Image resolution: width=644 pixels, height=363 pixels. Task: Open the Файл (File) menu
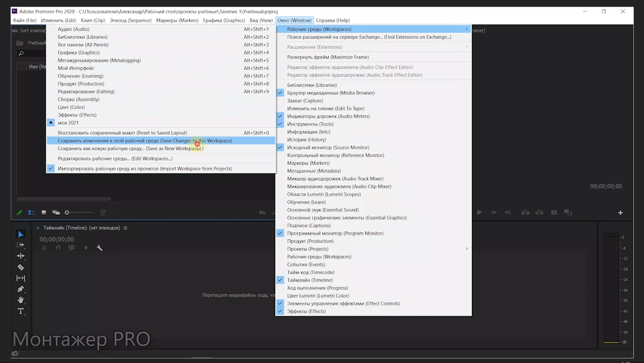[24, 20]
